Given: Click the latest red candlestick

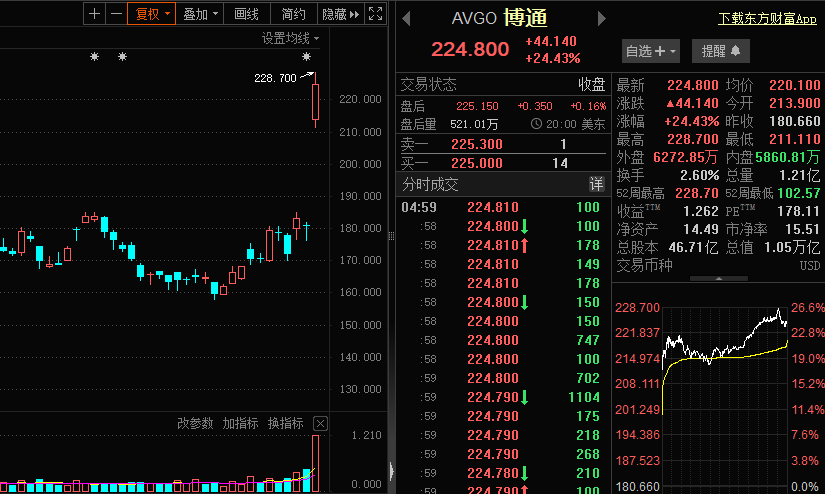Looking at the screenshot, I should click(315, 101).
